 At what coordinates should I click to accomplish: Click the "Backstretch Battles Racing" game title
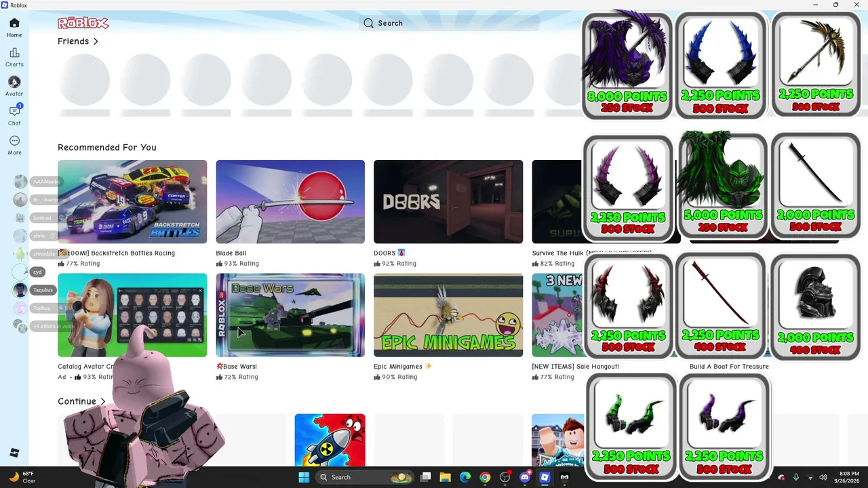(x=116, y=253)
